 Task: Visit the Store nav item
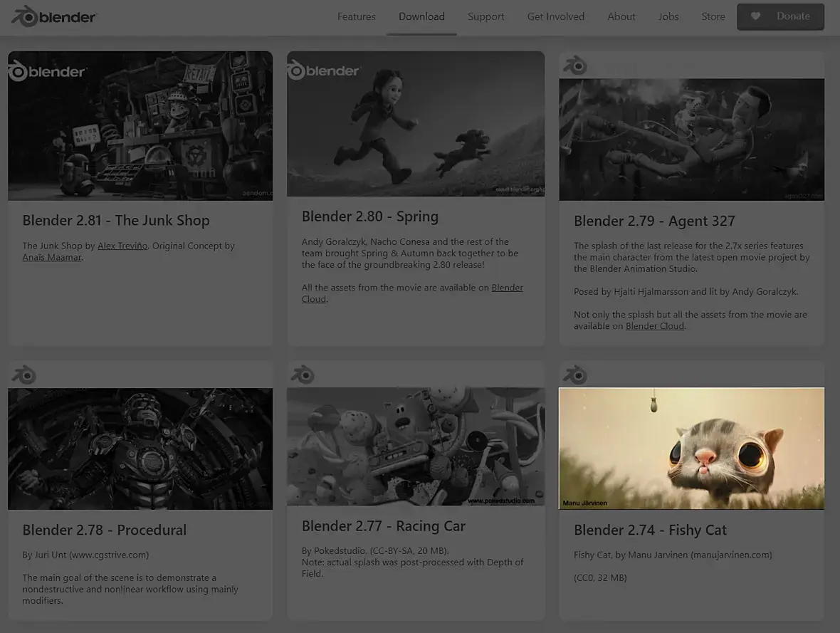click(x=713, y=16)
